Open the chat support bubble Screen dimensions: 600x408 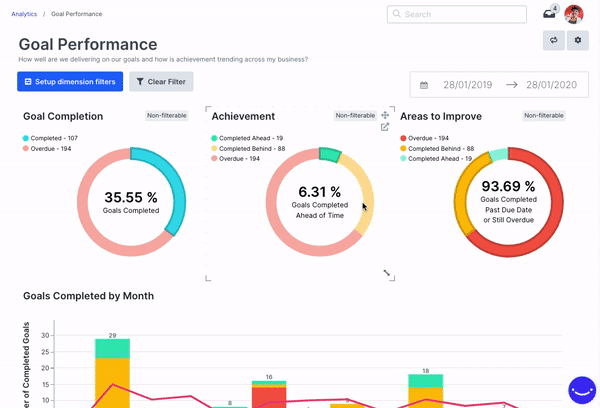point(581,389)
